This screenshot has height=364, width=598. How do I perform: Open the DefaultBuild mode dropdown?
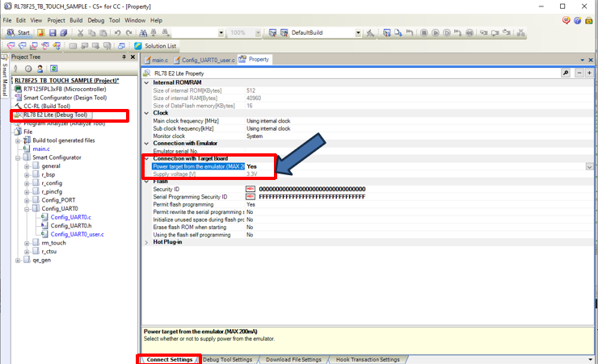[358, 33]
